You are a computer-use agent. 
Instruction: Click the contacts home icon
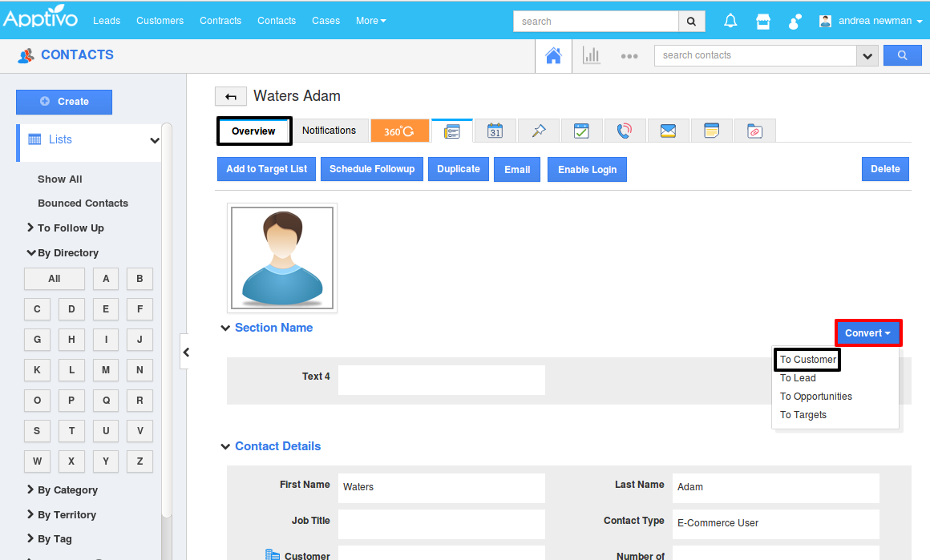pos(553,55)
